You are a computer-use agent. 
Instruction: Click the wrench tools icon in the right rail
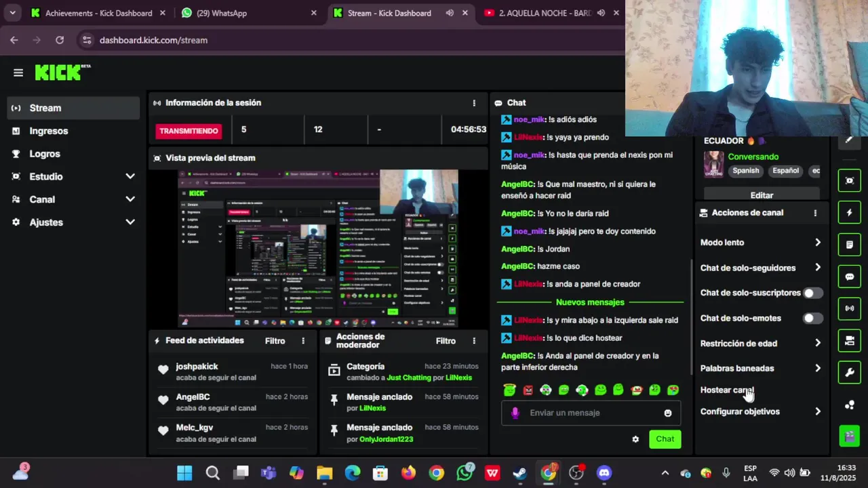pos(849,372)
